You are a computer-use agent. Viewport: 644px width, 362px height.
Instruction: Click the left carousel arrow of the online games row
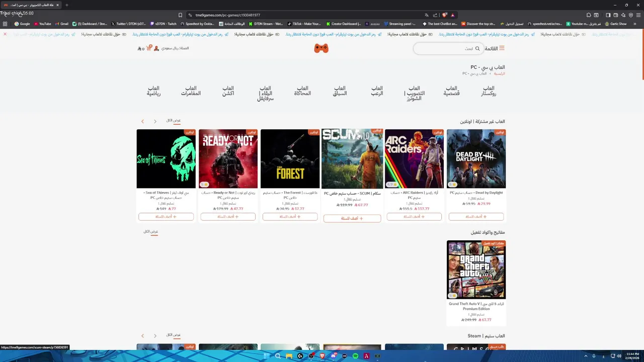pos(143,121)
